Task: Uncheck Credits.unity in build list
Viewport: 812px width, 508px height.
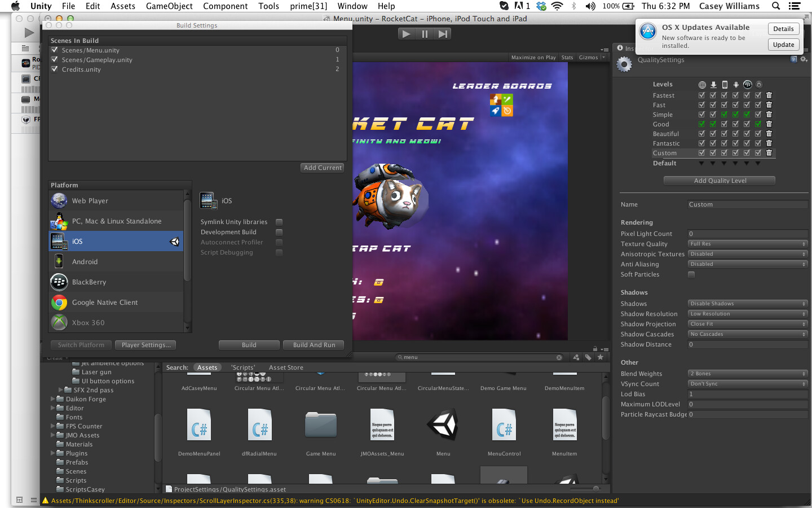Action: [55, 69]
